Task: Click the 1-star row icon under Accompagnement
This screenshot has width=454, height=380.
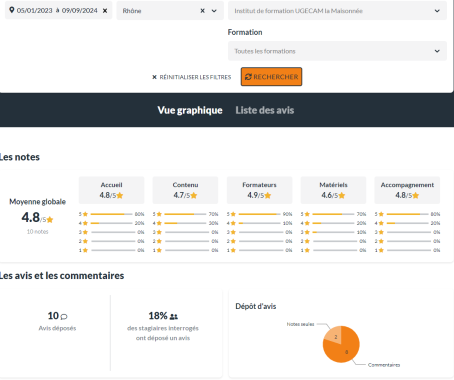Action: pyautogui.click(x=381, y=250)
